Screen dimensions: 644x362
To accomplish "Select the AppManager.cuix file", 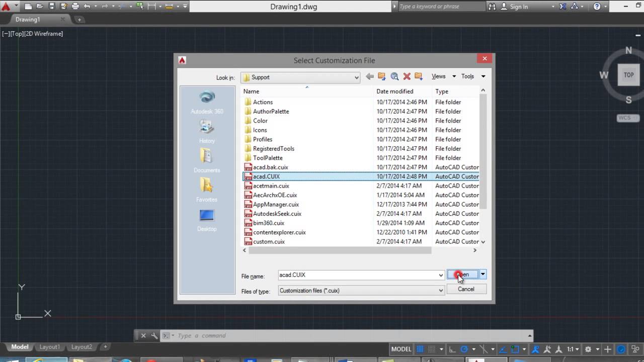I will [x=276, y=205].
